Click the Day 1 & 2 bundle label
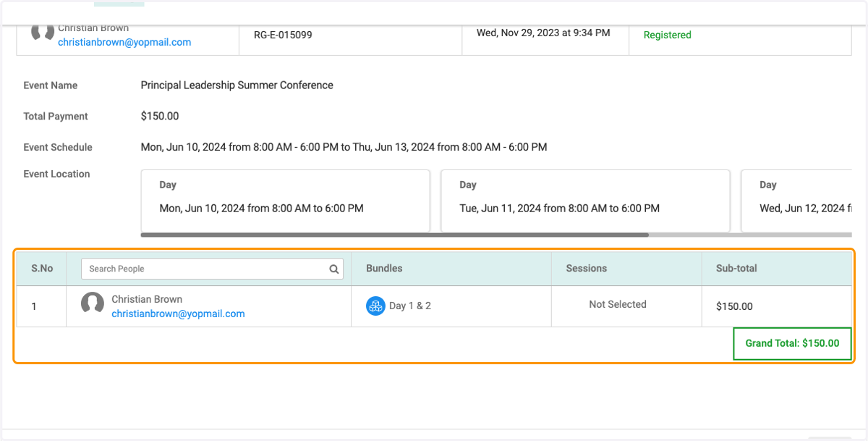 [x=410, y=306]
